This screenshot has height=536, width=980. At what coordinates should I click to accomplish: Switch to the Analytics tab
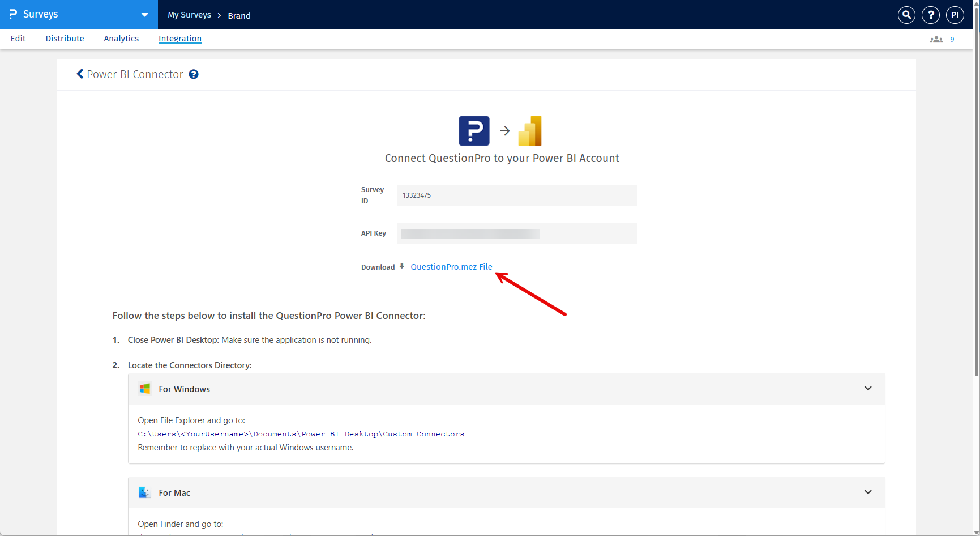[121, 39]
